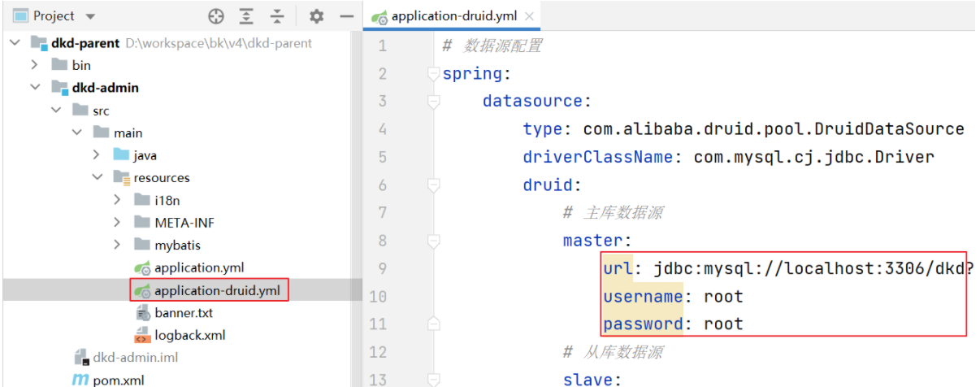The image size is (980, 387).
Task: Open dkd-admin.iml file
Action: 136,357
